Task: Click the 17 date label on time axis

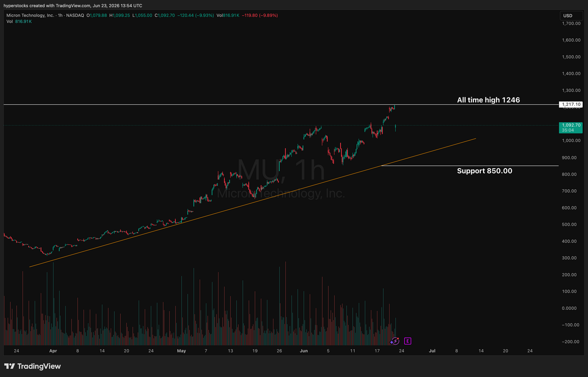Action: point(377,351)
